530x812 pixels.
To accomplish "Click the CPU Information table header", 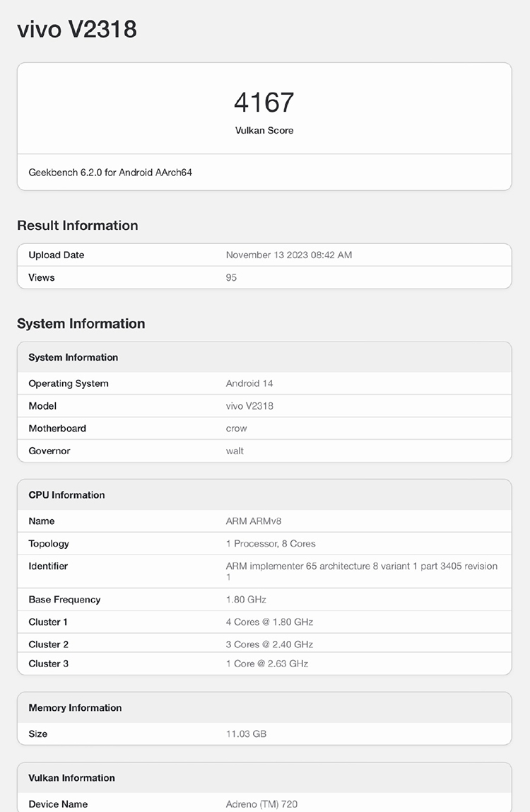I will 66,495.
